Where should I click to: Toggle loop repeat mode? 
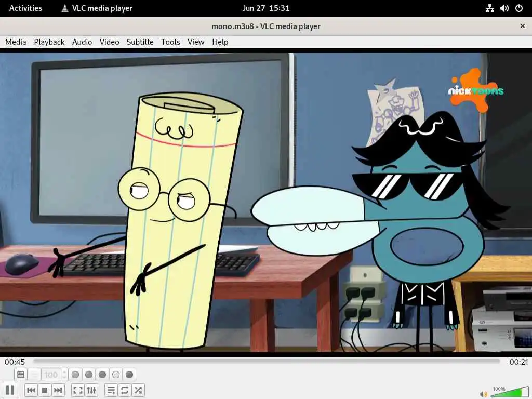point(125,390)
